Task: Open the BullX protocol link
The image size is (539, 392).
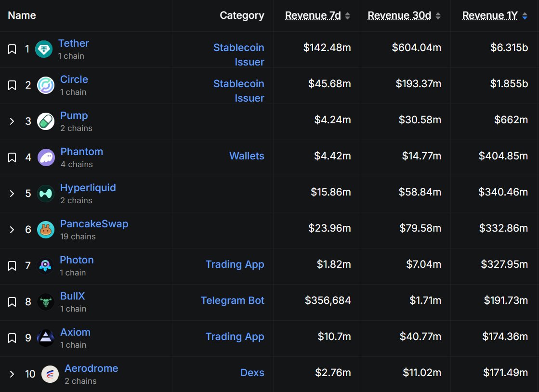Action: [73, 296]
